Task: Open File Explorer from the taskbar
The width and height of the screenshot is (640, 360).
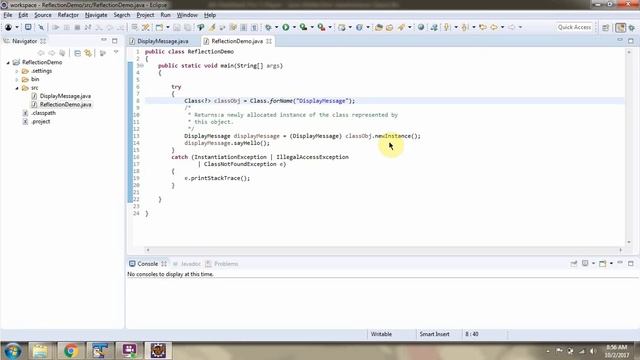Action: coord(40,351)
